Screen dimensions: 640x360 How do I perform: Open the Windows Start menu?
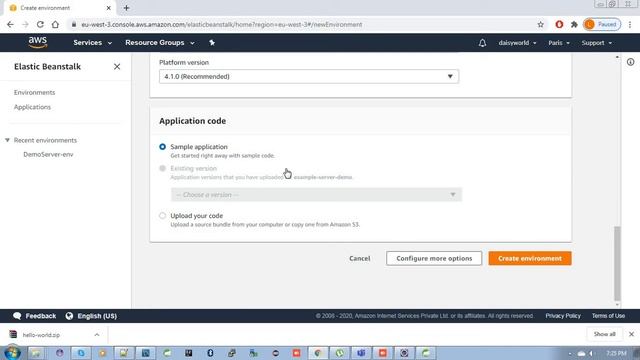click(x=12, y=353)
